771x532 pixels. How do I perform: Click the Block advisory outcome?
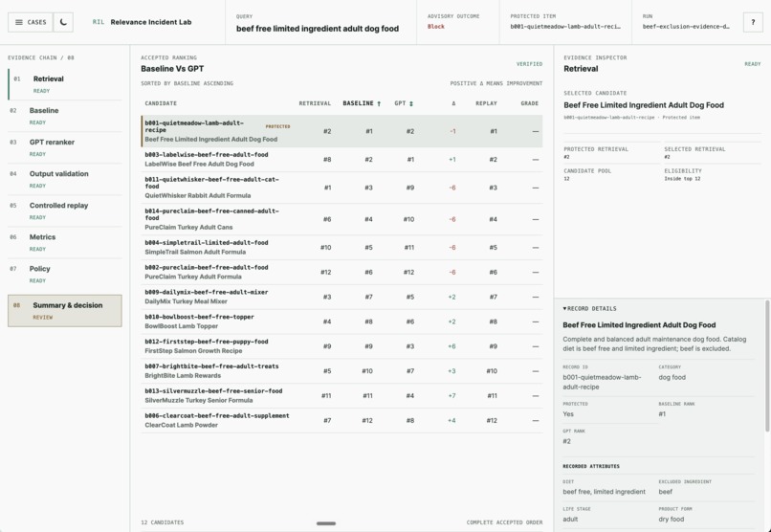coord(435,27)
